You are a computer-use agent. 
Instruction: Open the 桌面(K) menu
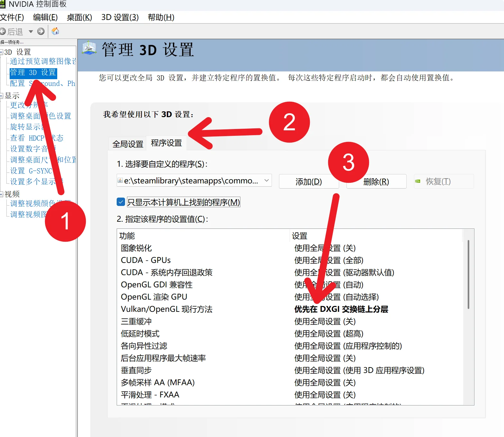[79, 17]
